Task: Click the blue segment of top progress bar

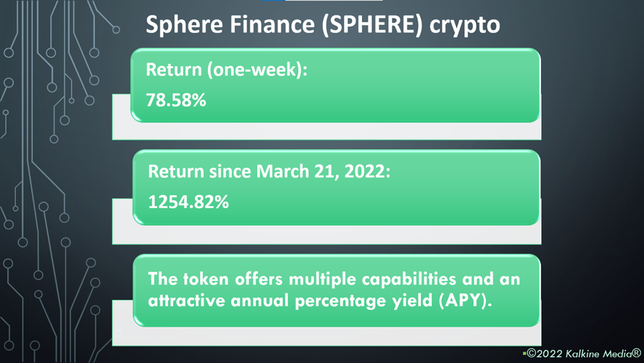Action: (x=273, y=1)
